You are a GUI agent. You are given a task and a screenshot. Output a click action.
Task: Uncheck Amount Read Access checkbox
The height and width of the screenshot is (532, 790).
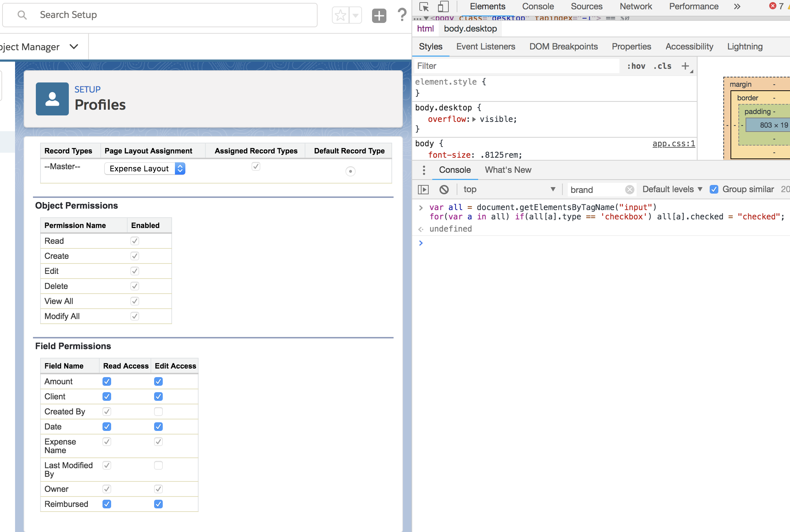click(107, 381)
